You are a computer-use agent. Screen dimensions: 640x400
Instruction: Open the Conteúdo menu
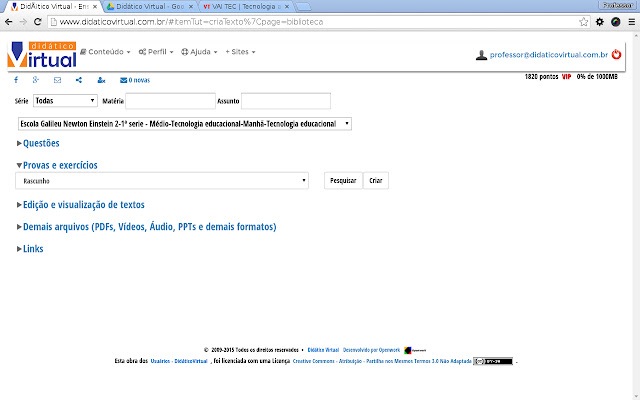(105, 52)
